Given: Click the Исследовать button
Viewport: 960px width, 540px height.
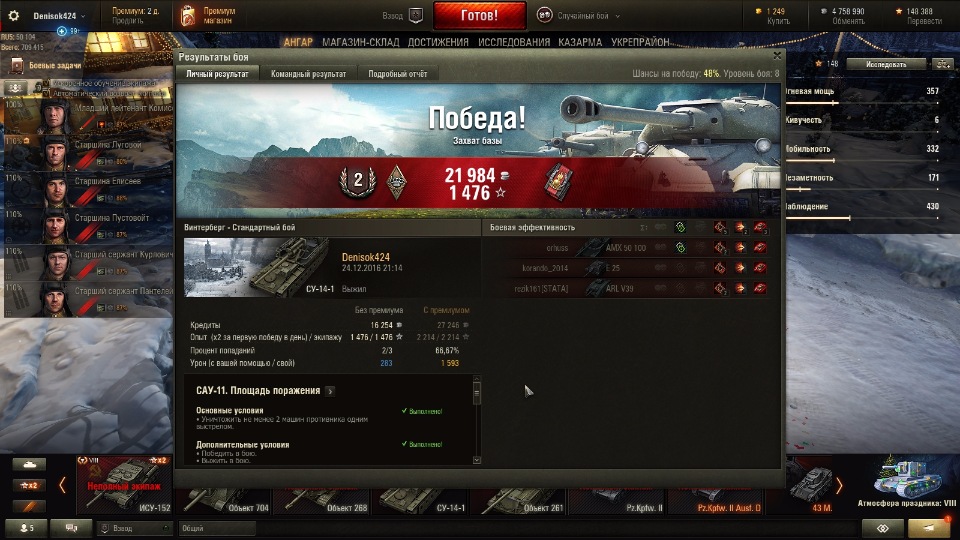Looking at the screenshot, I should 886,64.
